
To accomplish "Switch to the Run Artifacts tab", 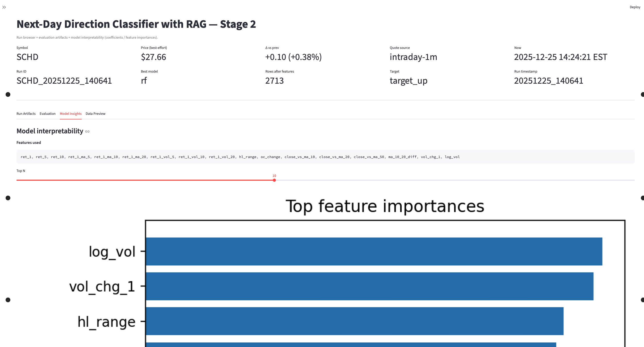I will tap(26, 114).
